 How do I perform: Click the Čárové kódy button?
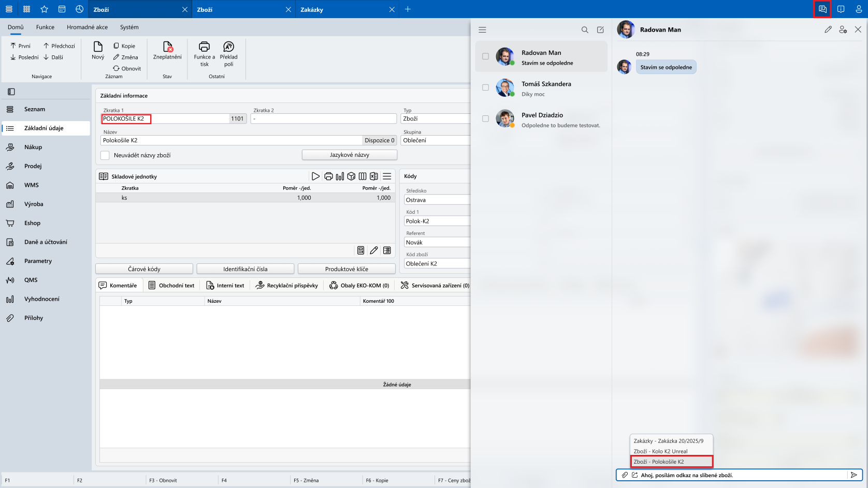click(144, 269)
